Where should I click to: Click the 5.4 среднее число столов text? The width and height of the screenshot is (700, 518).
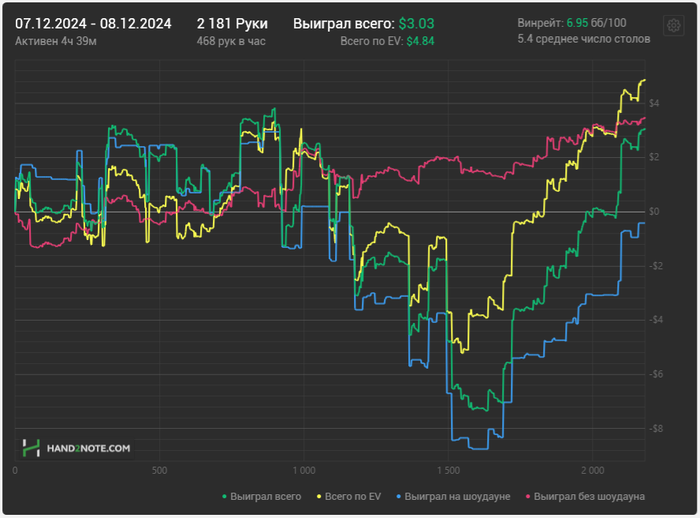(584, 39)
